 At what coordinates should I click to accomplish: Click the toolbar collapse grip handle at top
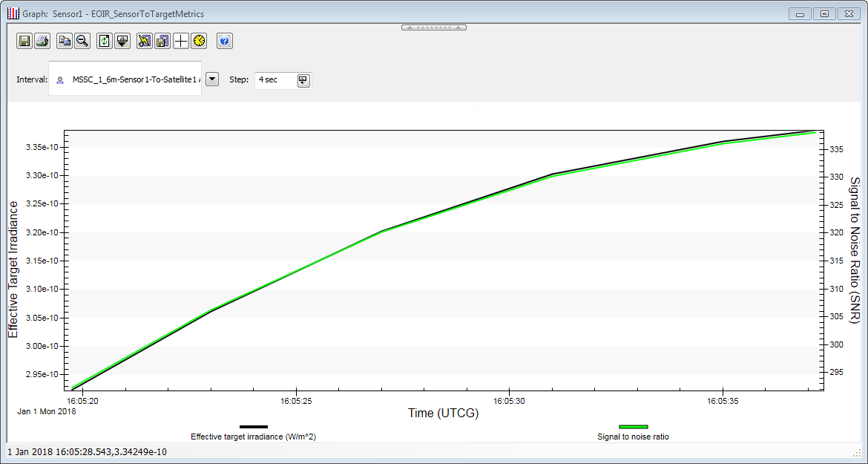tap(434, 27)
